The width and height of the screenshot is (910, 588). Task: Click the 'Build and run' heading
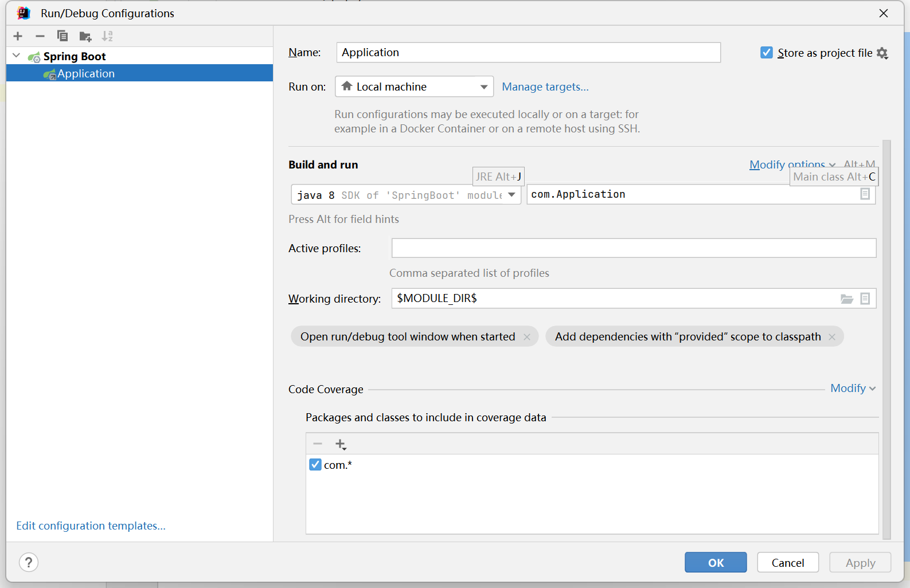(x=323, y=164)
